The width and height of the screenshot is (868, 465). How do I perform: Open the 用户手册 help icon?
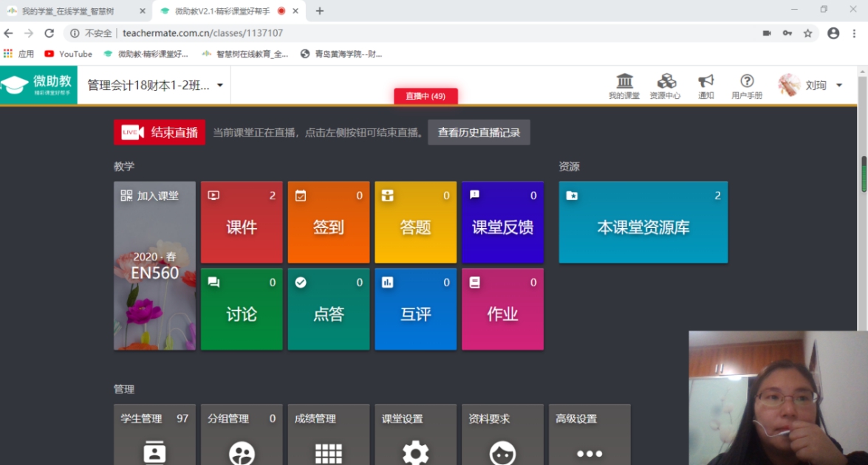(x=747, y=86)
